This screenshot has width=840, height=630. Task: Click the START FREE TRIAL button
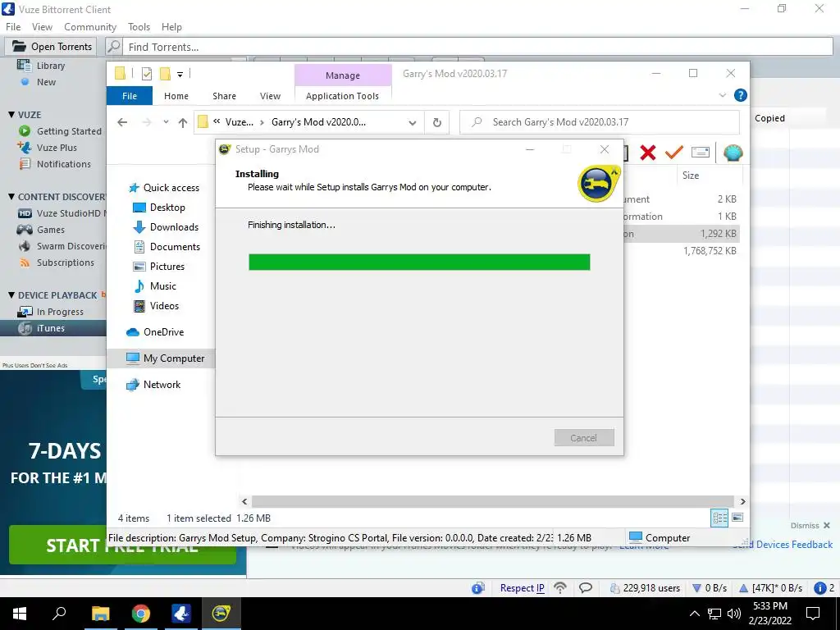pos(122,546)
